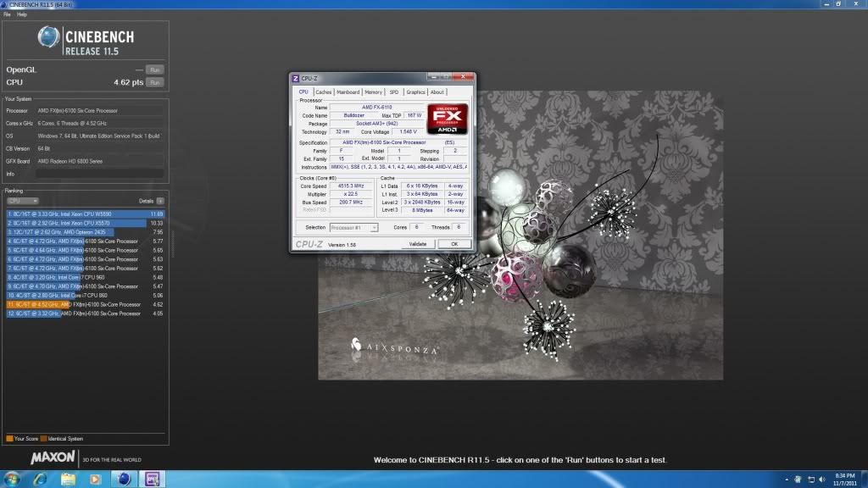Select the CPU tab in CPU-Z
The width and height of the screenshot is (868, 488).
(303, 91)
